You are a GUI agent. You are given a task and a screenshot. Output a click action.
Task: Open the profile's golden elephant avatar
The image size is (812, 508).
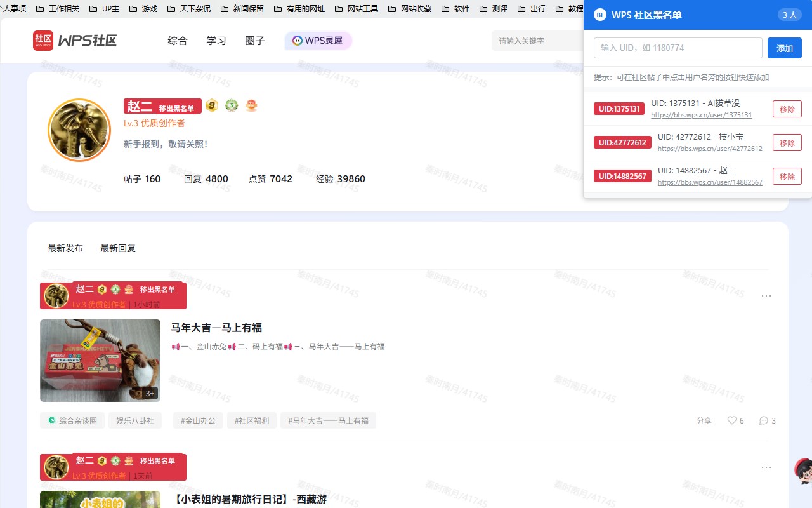tap(79, 130)
